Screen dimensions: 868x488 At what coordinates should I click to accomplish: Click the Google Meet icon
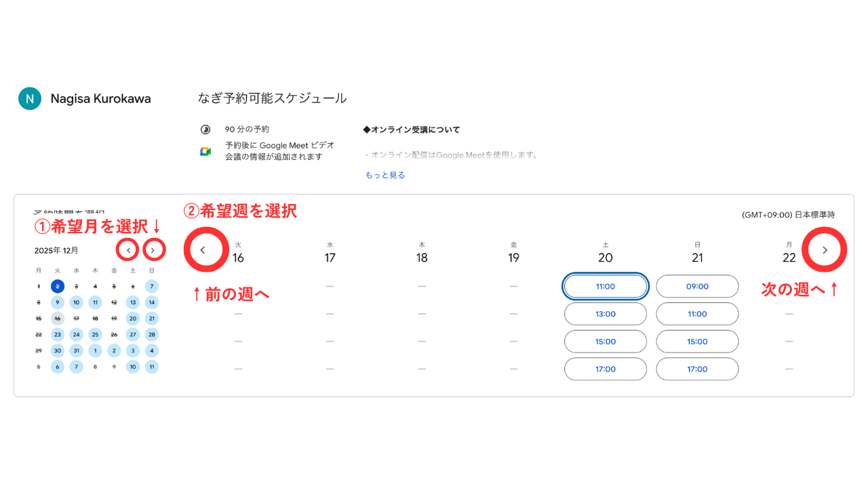(205, 151)
